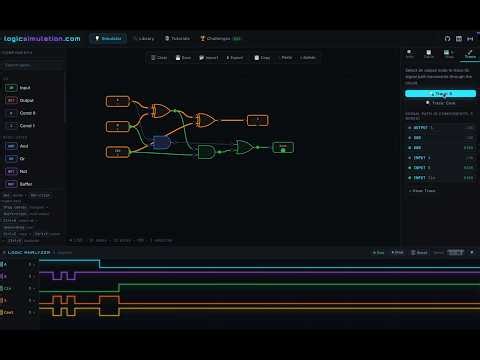480x360 pixels.
Task: Switch to the Trace panel tab
Action: click(470, 54)
